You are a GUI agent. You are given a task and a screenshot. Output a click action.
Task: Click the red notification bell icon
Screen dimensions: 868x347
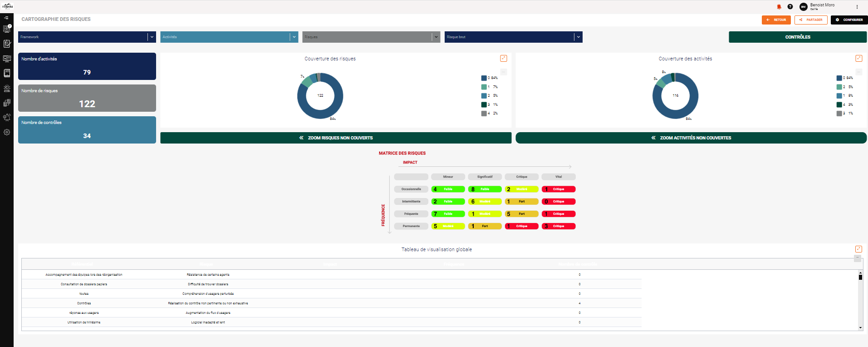[x=779, y=7]
